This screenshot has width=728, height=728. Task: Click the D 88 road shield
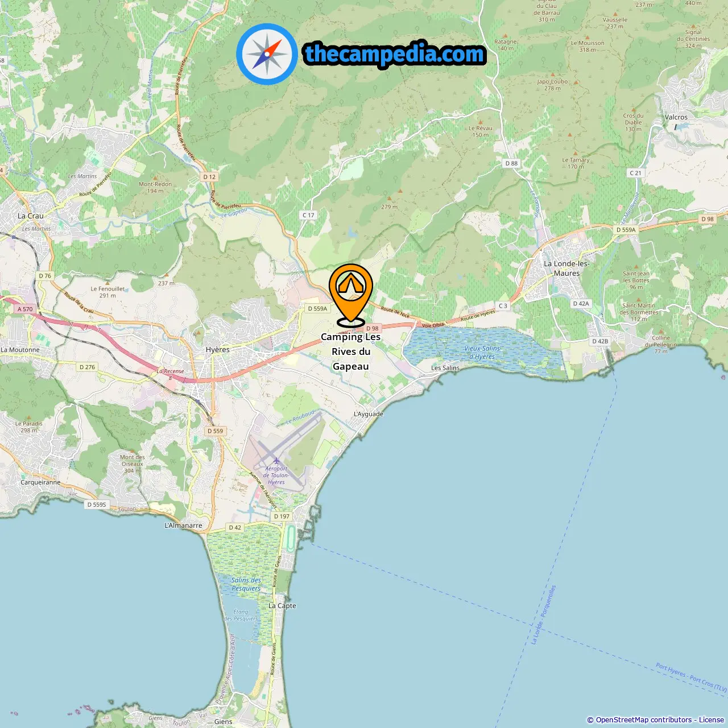coord(511,163)
